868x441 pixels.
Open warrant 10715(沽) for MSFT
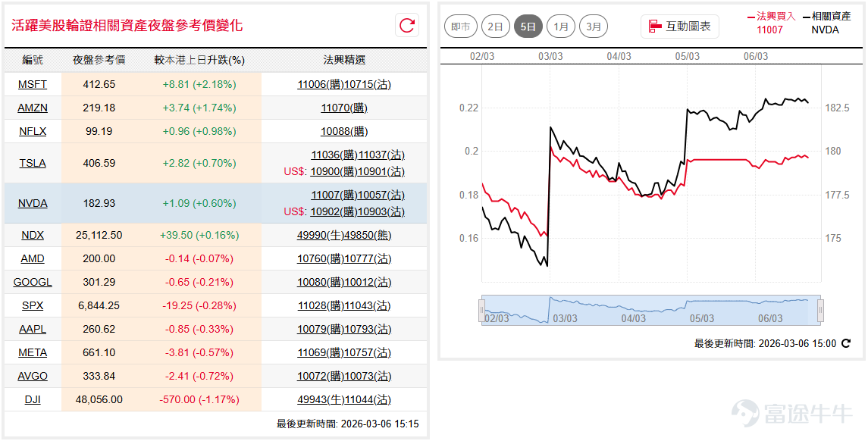point(368,84)
